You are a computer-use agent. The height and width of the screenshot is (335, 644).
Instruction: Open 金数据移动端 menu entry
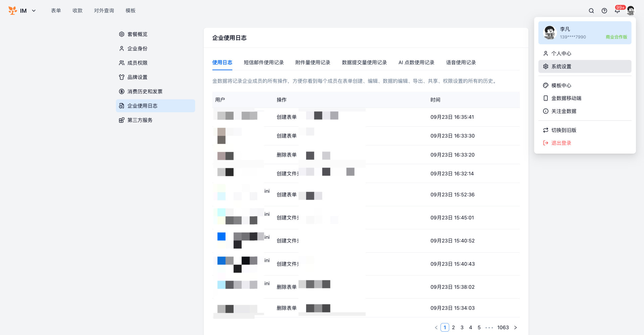tap(566, 98)
